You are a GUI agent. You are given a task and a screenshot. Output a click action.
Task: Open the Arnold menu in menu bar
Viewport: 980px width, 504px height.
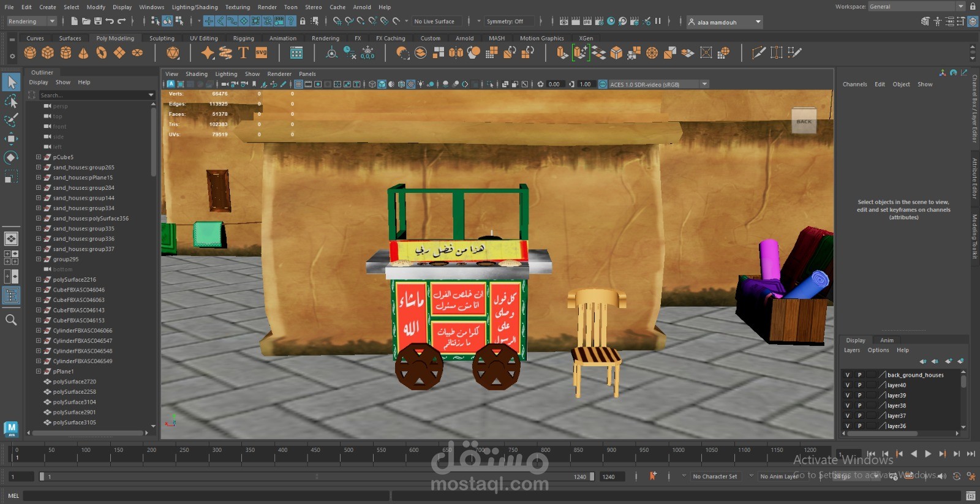361,7
